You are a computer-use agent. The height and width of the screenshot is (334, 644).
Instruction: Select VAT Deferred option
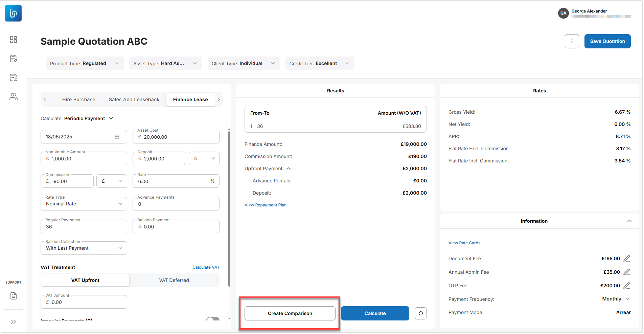point(174,280)
